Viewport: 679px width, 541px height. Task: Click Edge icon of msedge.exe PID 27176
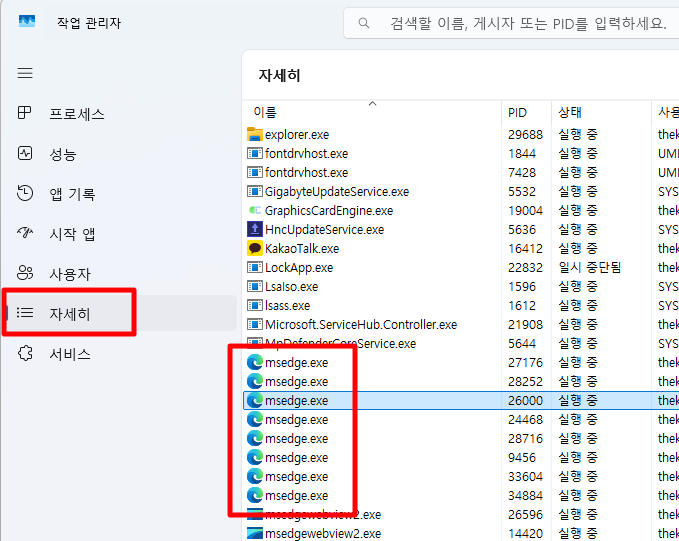coord(255,362)
